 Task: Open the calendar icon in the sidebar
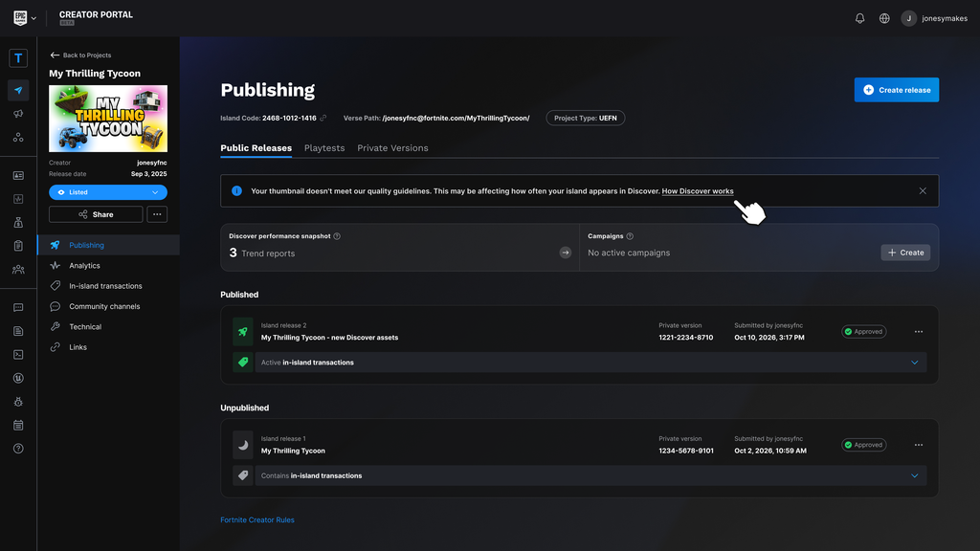coord(18,425)
